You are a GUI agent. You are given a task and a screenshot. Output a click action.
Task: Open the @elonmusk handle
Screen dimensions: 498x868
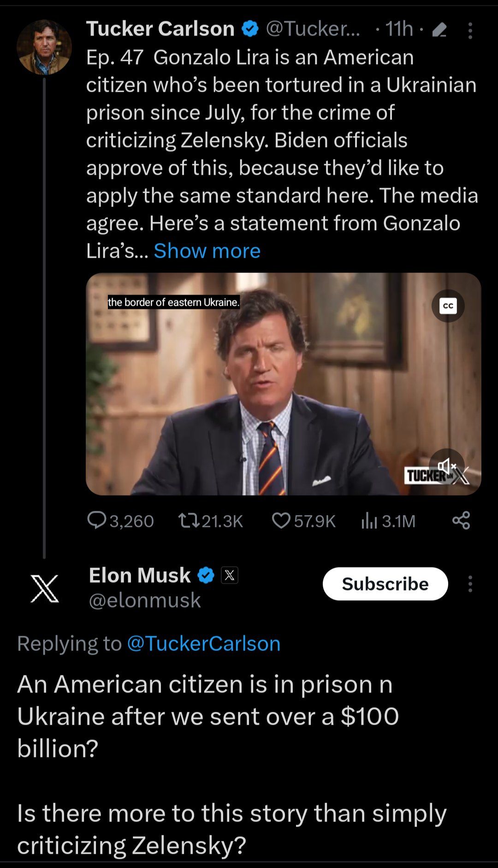coord(145,600)
